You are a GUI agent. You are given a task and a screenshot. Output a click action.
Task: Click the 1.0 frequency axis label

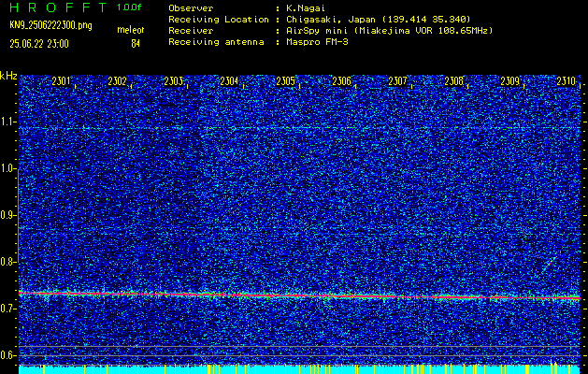(x=7, y=169)
